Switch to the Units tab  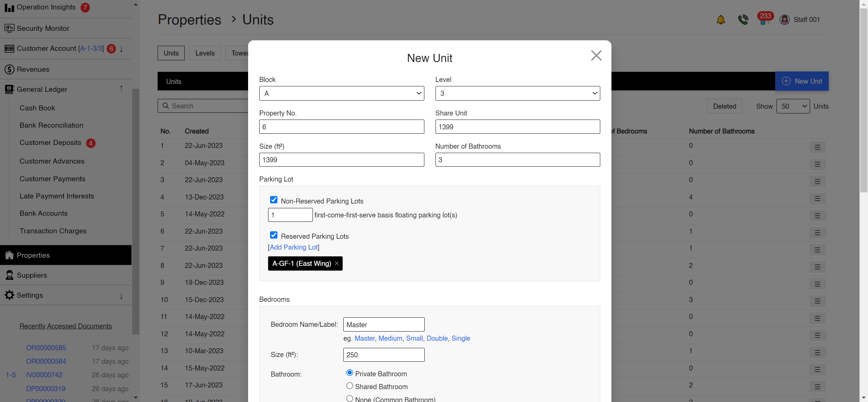[x=171, y=53]
